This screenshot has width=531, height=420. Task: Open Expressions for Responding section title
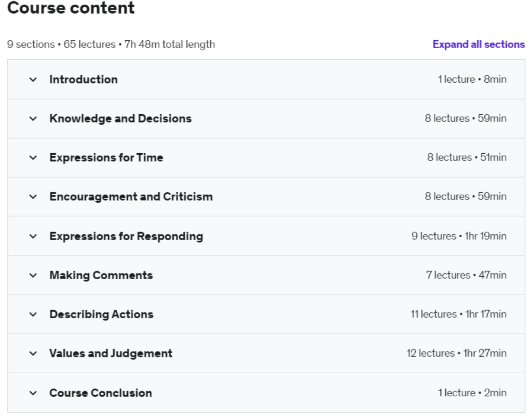(126, 236)
